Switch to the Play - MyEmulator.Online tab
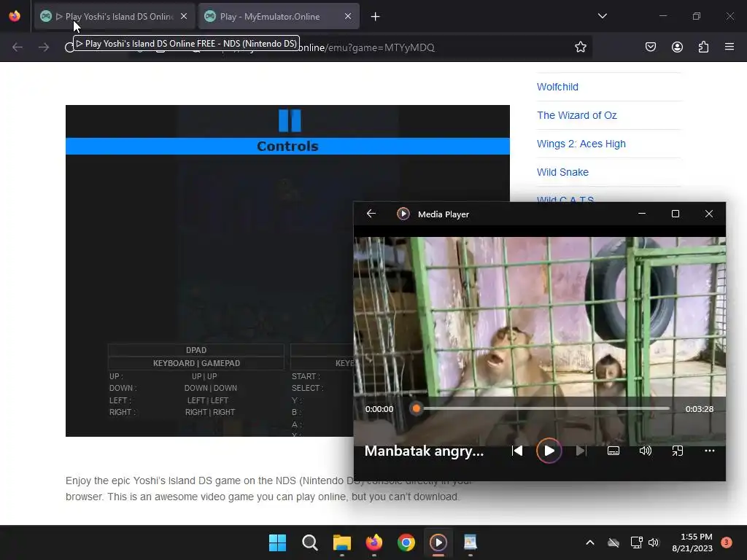The image size is (747, 560). pos(279,17)
